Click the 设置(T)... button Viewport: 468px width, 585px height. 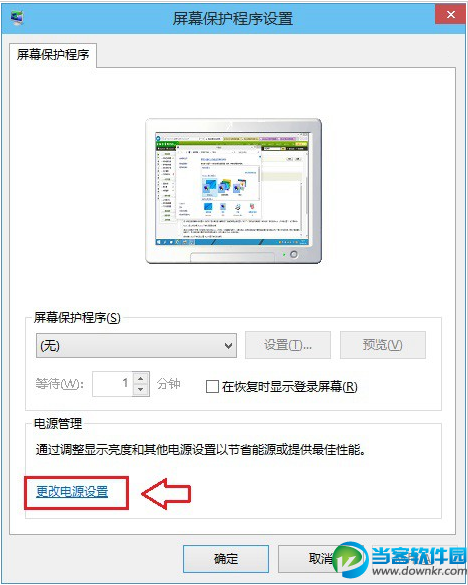pos(288,345)
